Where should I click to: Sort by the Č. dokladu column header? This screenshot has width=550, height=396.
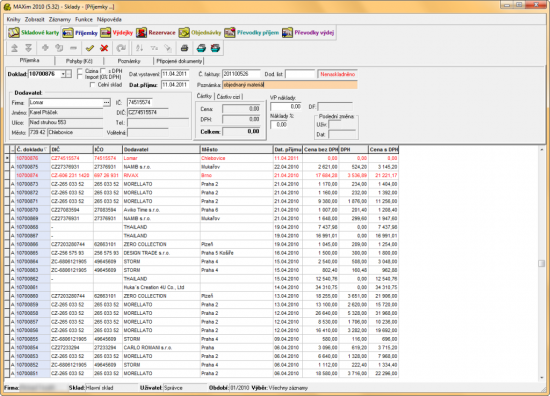tap(33, 149)
